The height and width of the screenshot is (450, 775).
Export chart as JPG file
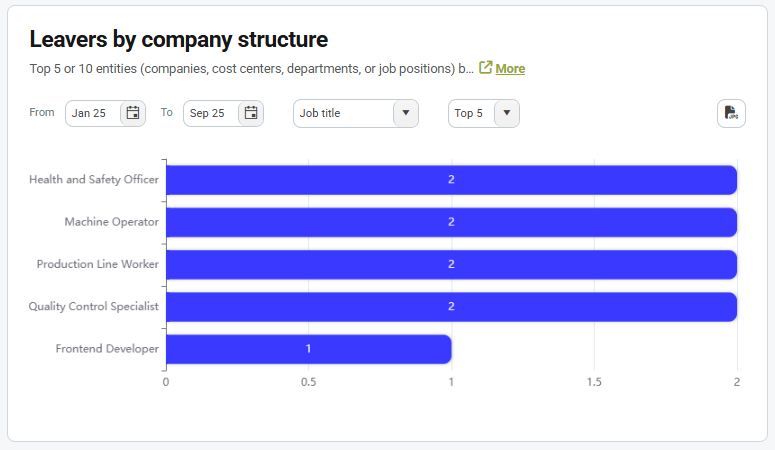coord(731,113)
